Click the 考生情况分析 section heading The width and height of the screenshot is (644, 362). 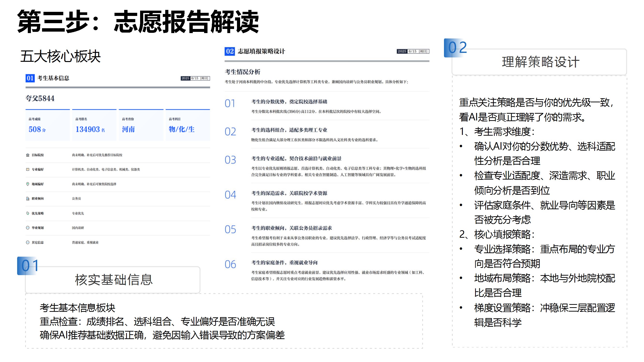242,72
